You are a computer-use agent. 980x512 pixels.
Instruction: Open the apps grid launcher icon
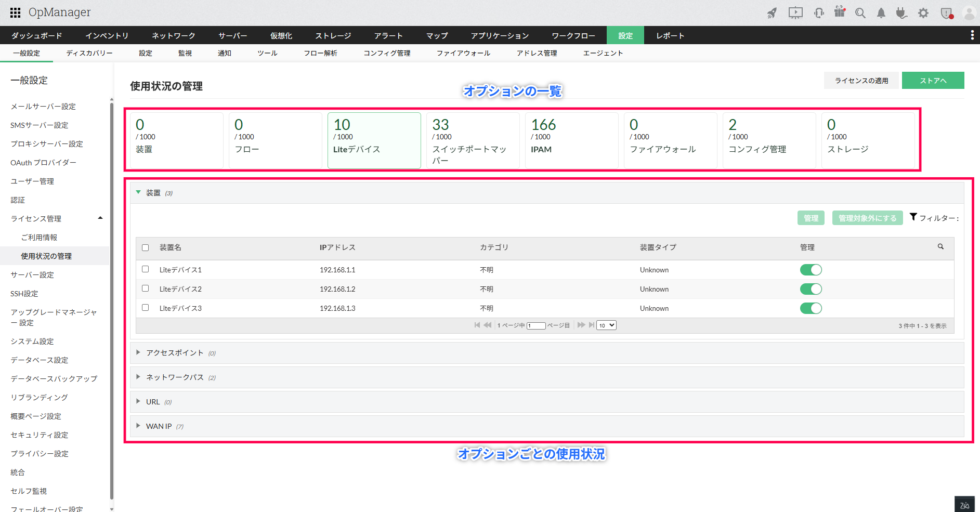15,12
